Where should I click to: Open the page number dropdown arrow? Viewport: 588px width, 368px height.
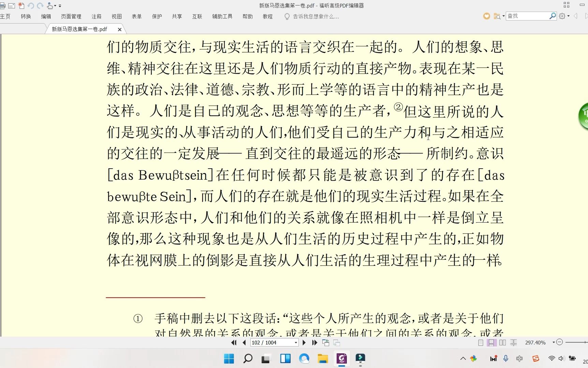296,342
